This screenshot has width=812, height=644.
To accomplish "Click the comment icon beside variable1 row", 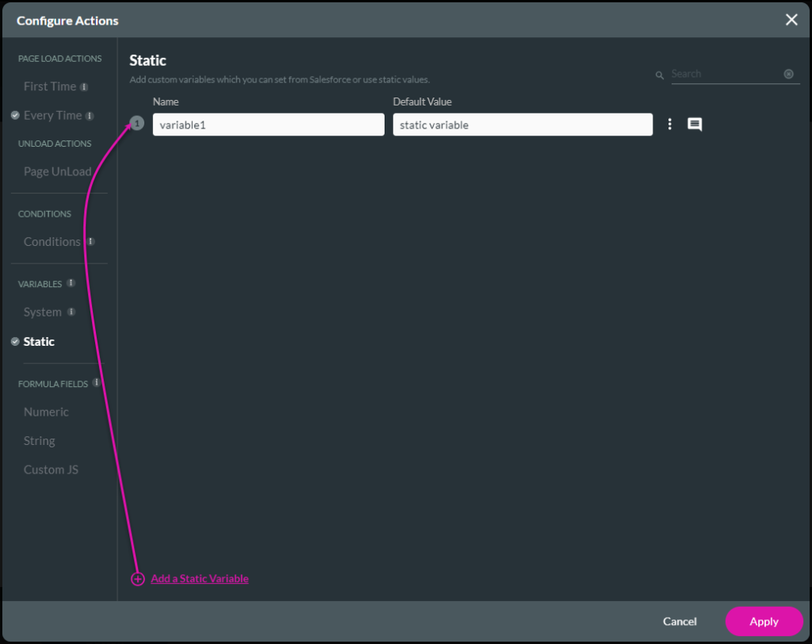I will click(695, 125).
